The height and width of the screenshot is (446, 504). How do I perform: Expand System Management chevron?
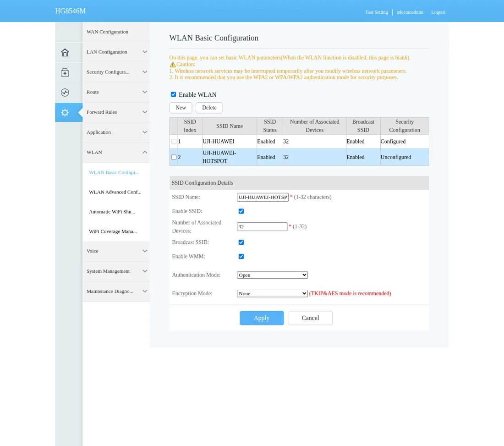tap(145, 271)
